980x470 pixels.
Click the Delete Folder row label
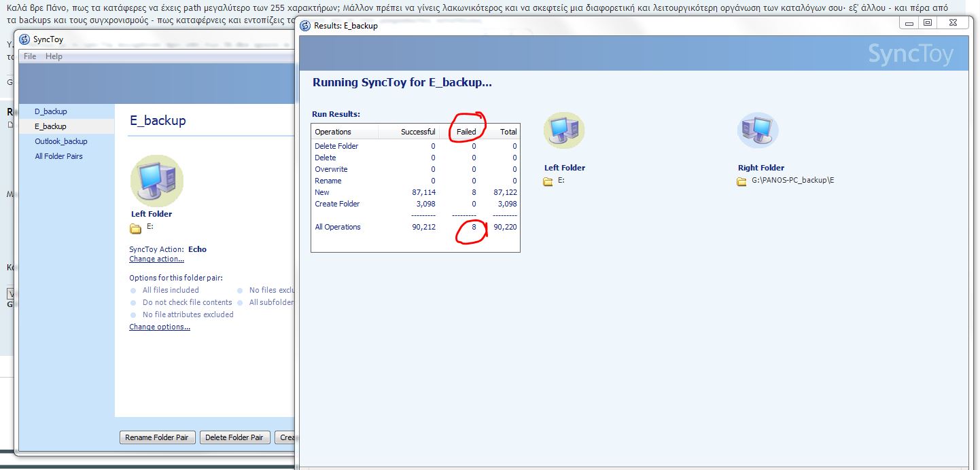[x=336, y=146]
